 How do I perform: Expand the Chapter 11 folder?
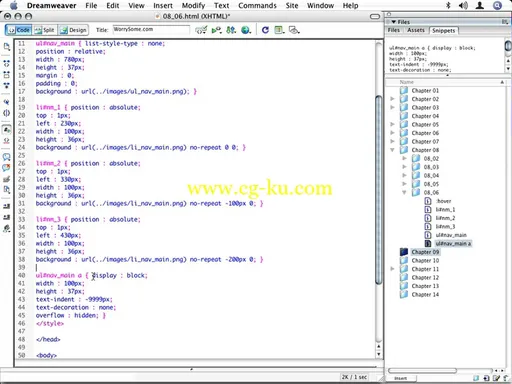[x=392, y=269]
